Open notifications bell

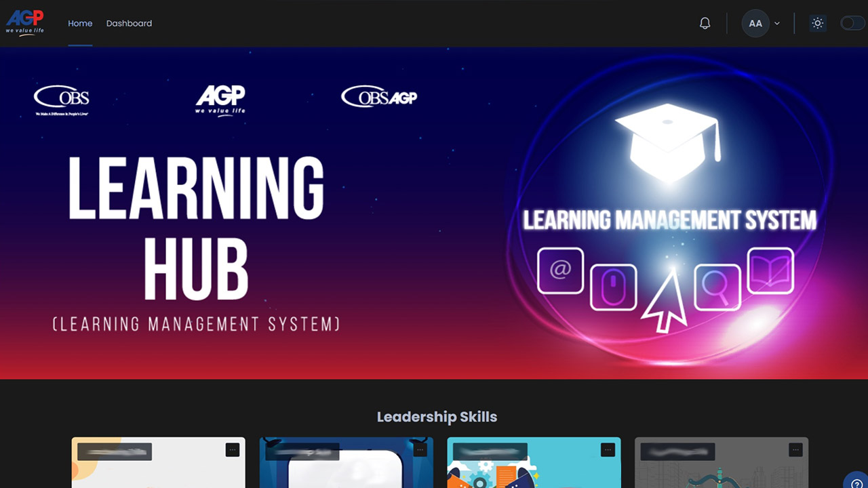705,23
